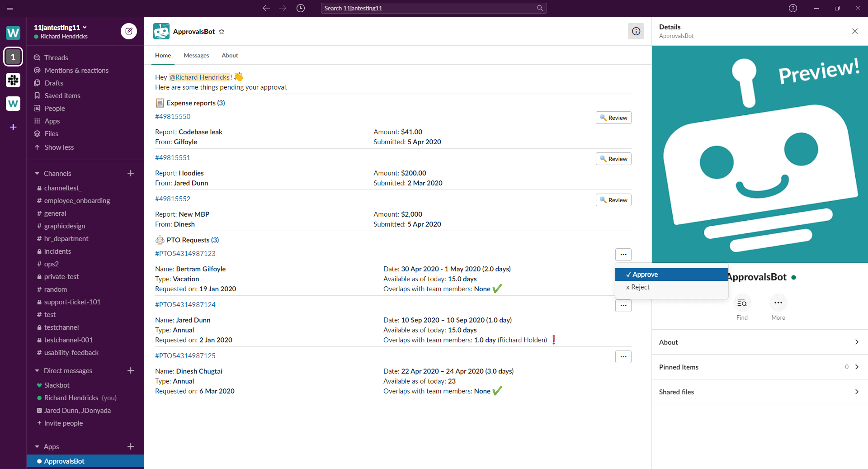Browse Files from the sidebar
Viewport: 868px width, 469px height.
click(52, 133)
